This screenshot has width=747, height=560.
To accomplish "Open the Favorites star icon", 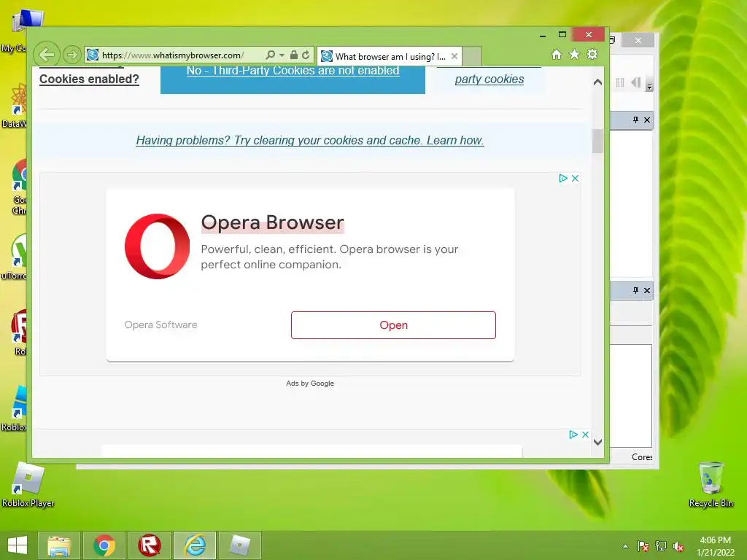I will (575, 55).
